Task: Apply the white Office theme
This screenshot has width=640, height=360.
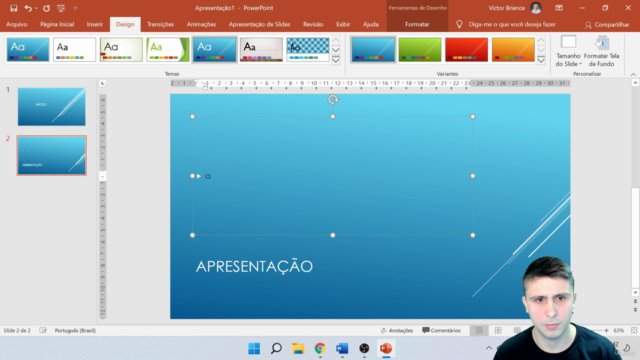Action: (74, 49)
